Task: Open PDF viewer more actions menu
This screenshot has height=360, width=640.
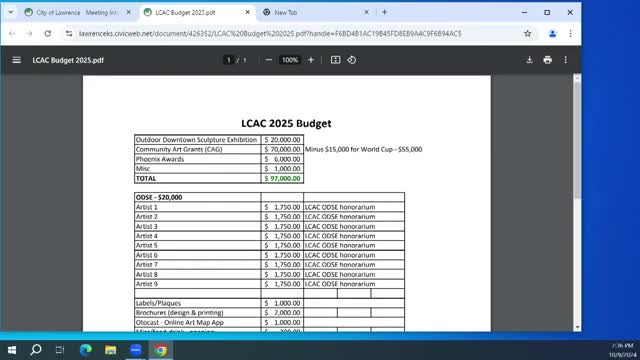Action: click(x=566, y=60)
